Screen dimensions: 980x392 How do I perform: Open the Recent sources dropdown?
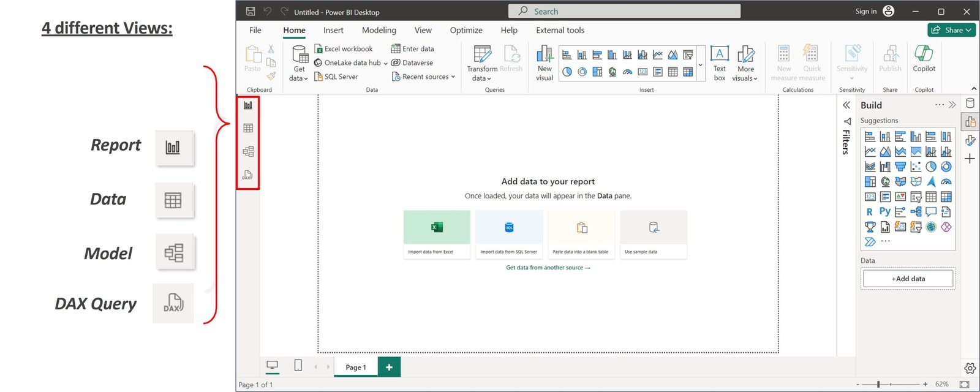tap(453, 77)
